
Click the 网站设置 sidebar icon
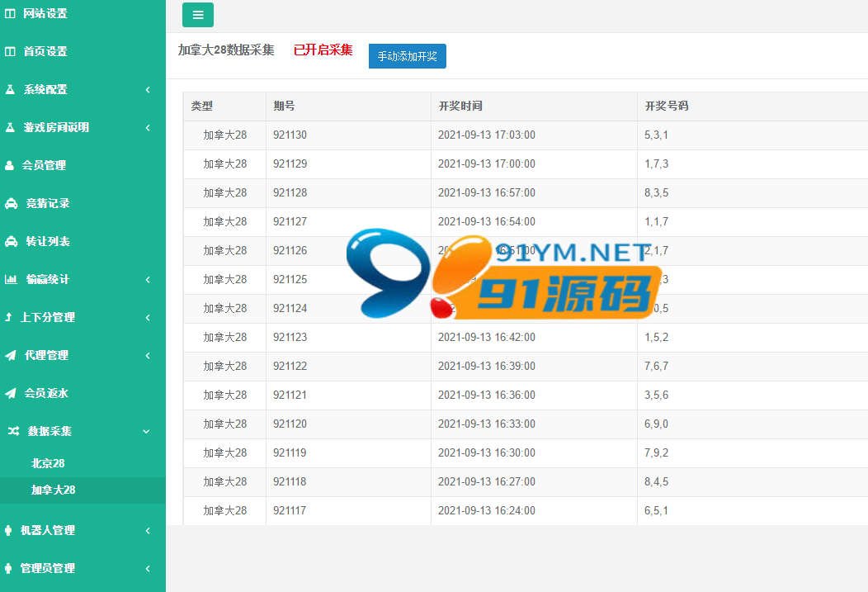tap(10, 13)
